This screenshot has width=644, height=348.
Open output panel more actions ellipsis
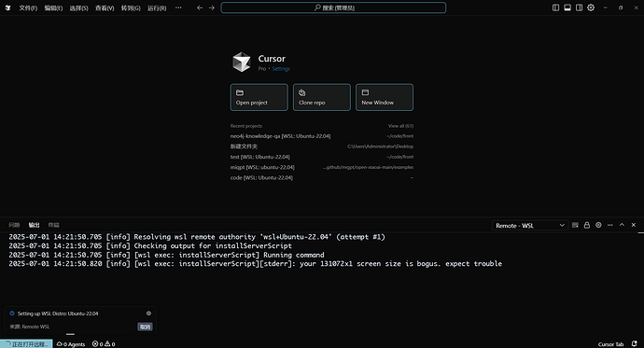[609, 225]
